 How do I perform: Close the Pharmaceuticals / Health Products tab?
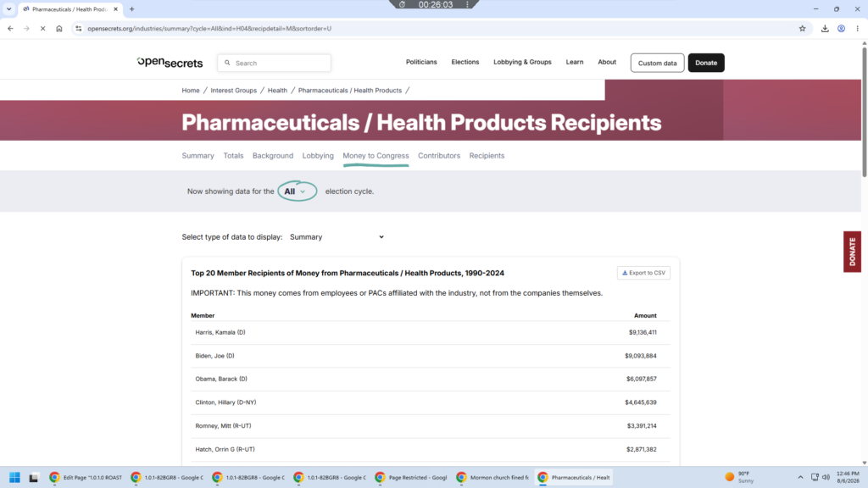pos(115,8)
